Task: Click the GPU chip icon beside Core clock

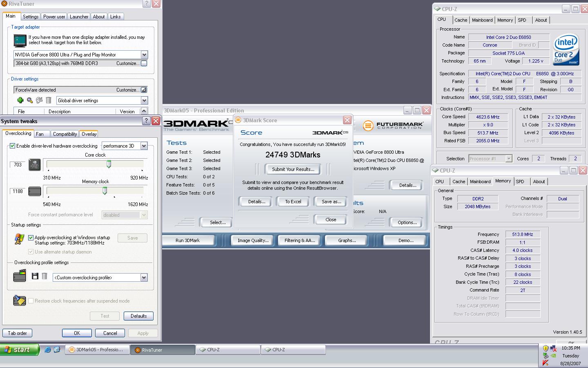Action: click(35, 165)
